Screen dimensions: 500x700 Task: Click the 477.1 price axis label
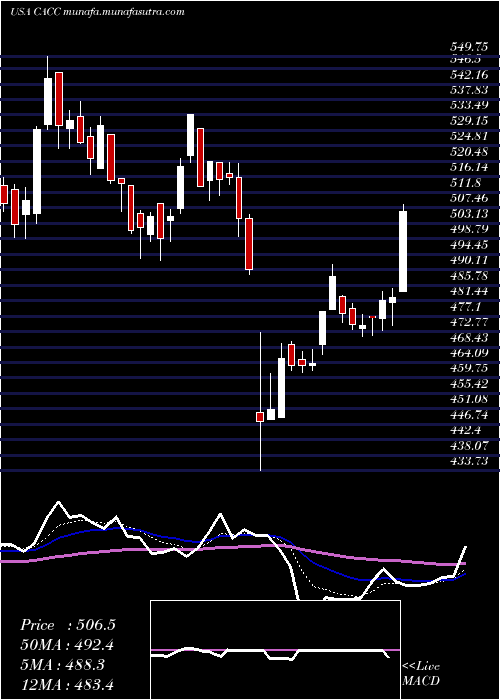(x=465, y=307)
